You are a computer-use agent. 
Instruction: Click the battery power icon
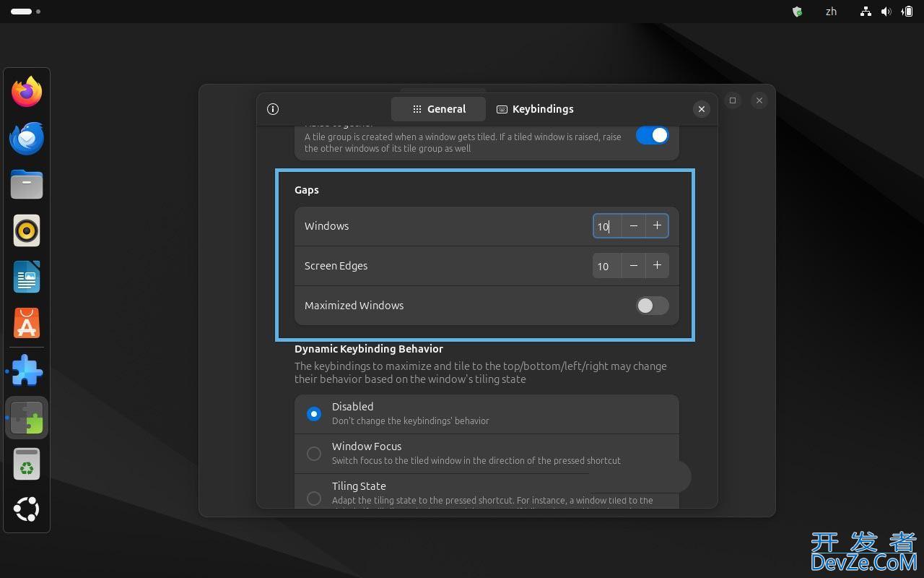coord(907,12)
